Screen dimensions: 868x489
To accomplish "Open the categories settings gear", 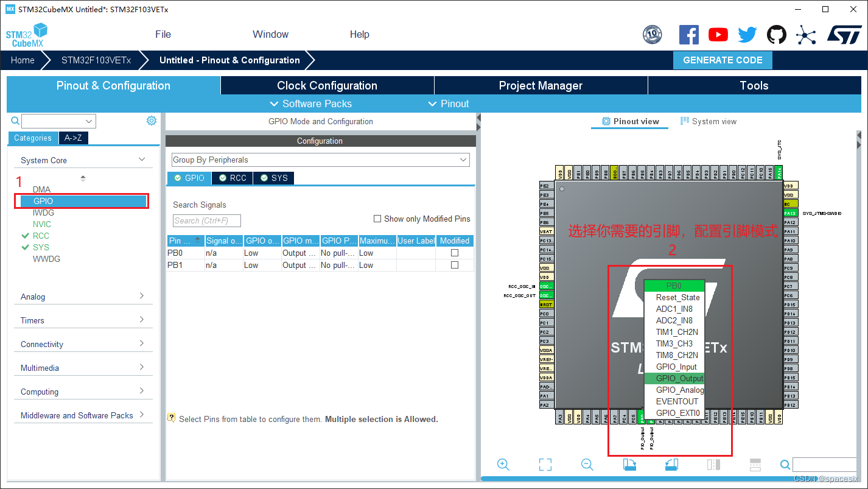I will pyautogui.click(x=152, y=121).
